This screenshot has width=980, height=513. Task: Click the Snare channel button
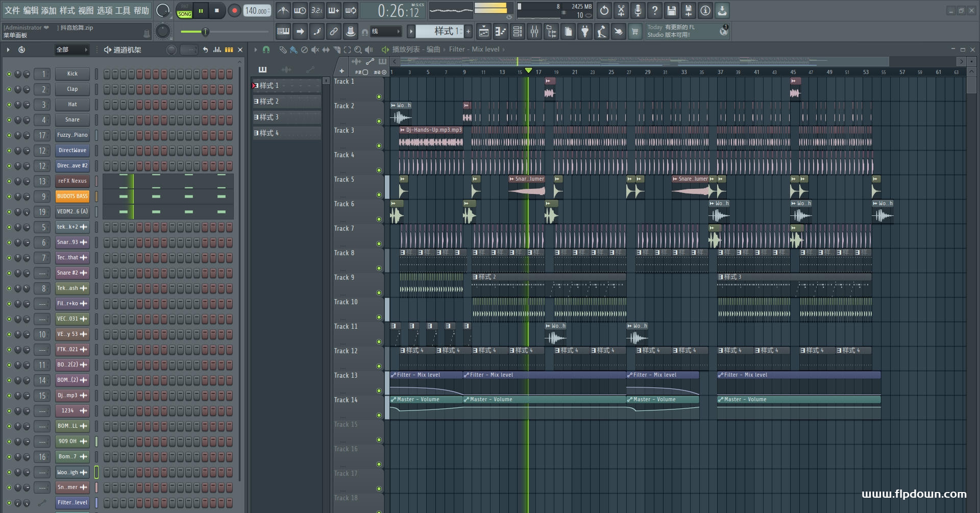coord(72,120)
